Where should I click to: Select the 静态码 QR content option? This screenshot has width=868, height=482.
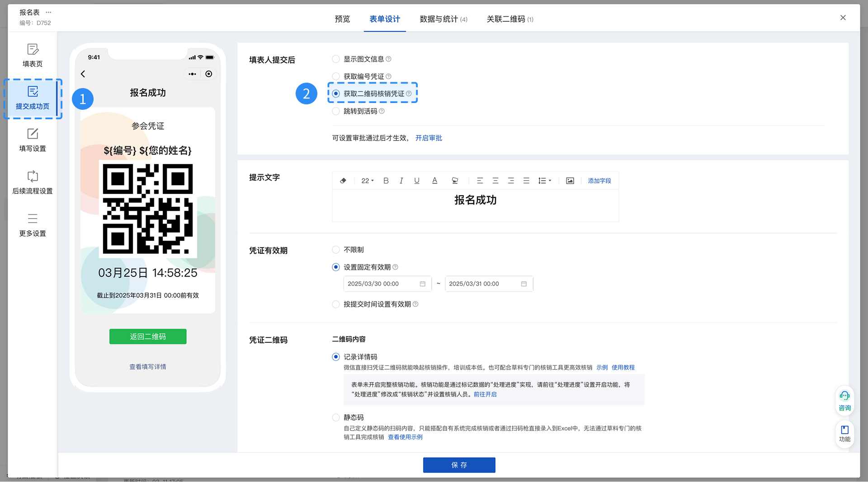tap(336, 417)
